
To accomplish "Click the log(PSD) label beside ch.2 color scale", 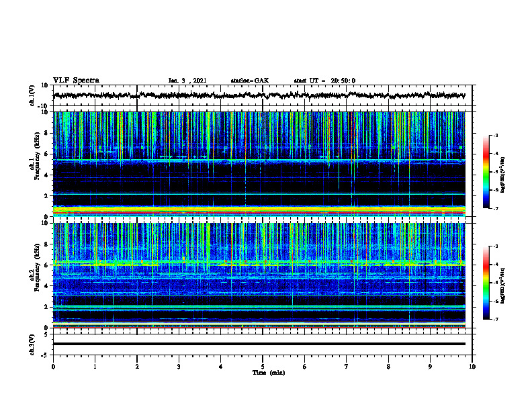I will pos(502,285).
